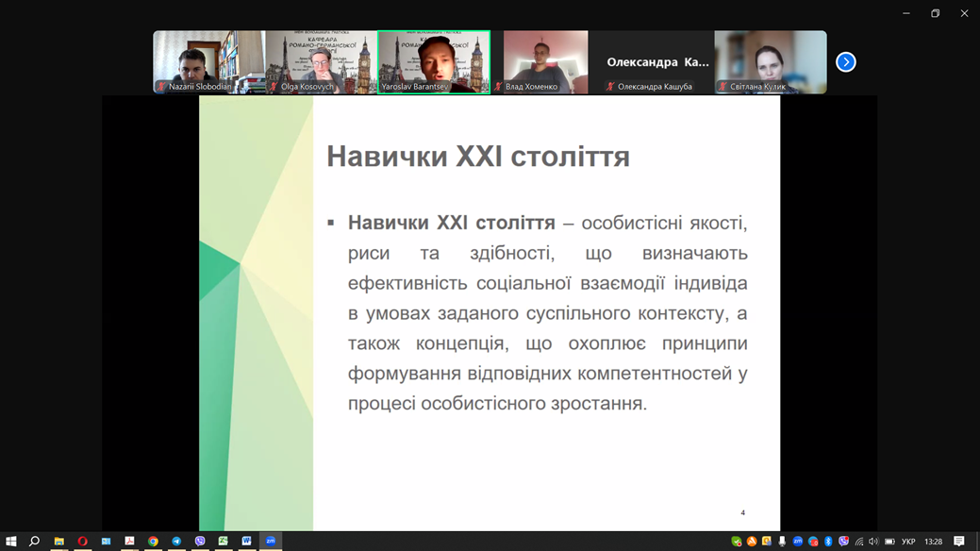
Task: Open the Zoom app from the taskbar
Action: 271,543
